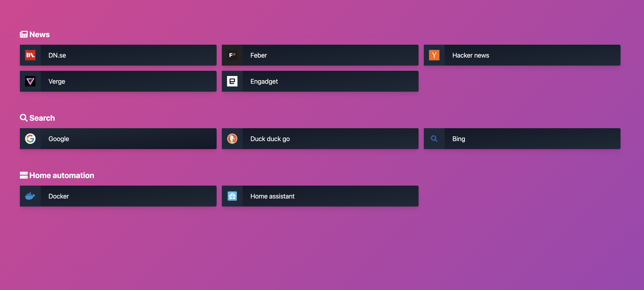Screen dimensions: 644x290
Task: Click the Google G logo icon
Action: pyautogui.click(x=30, y=138)
